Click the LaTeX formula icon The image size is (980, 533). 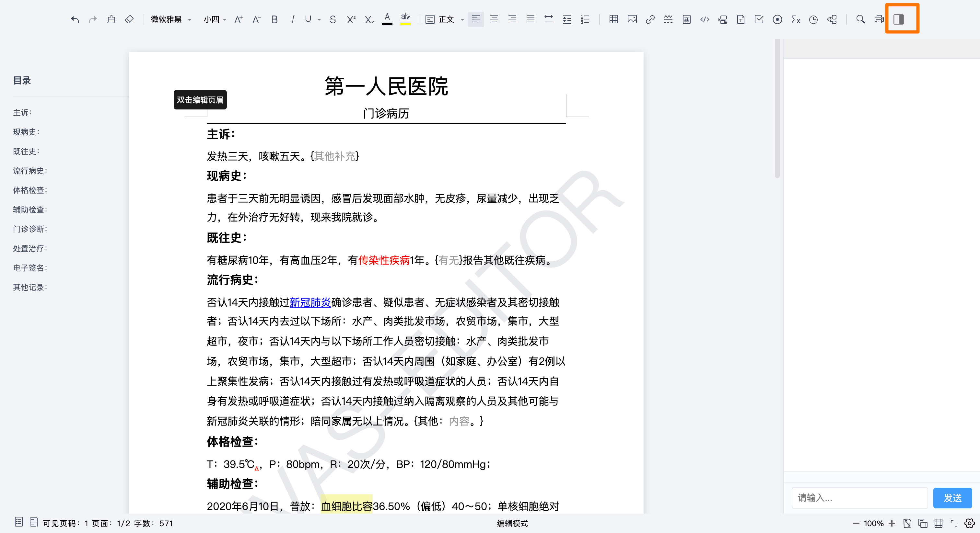[x=796, y=19]
